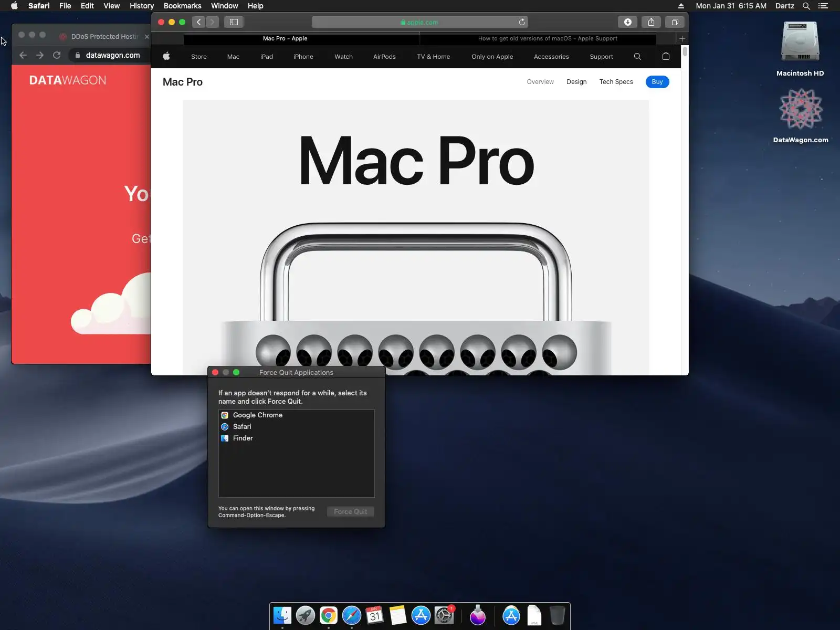Click the date and time in menu bar
The width and height of the screenshot is (840, 630).
tap(731, 6)
